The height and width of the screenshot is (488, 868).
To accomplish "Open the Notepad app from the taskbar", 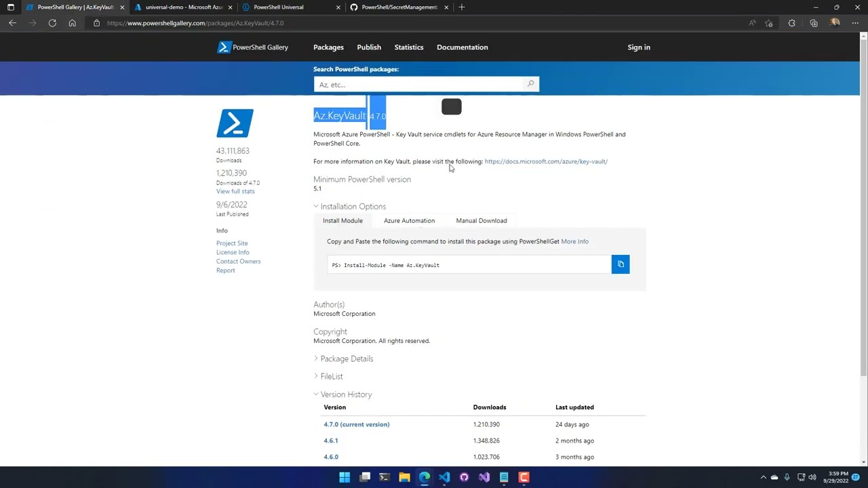I will 504,477.
